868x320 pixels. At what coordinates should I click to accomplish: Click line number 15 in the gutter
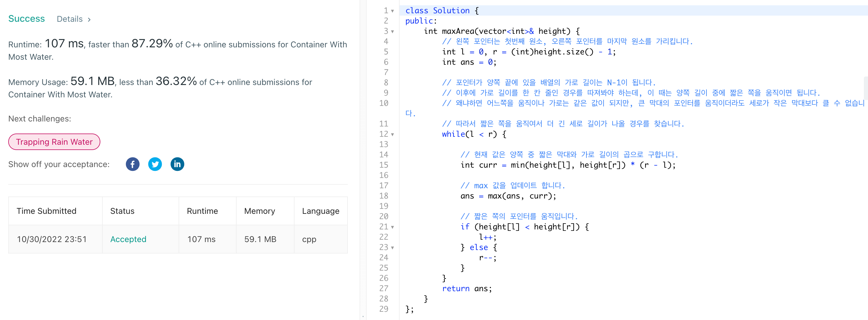tap(383, 165)
